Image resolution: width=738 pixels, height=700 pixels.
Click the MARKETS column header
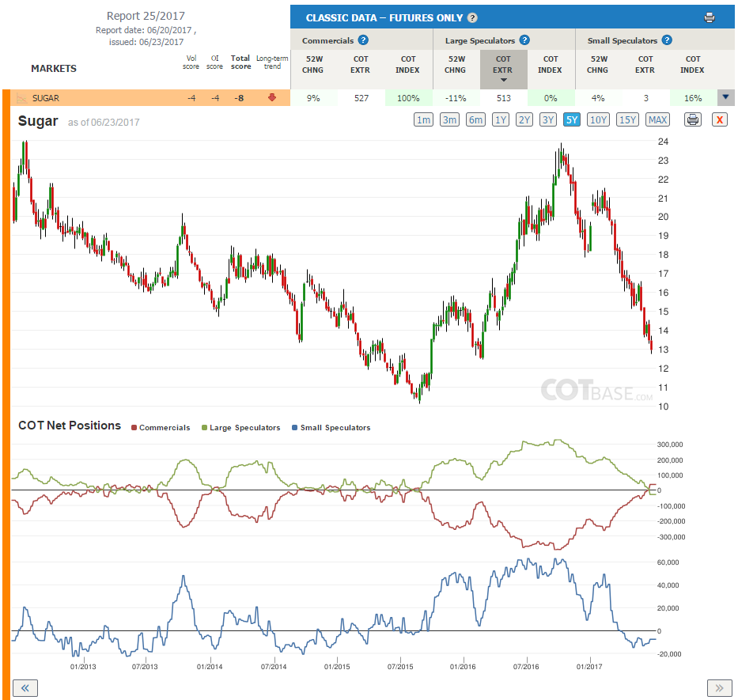(x=54, y=68)
